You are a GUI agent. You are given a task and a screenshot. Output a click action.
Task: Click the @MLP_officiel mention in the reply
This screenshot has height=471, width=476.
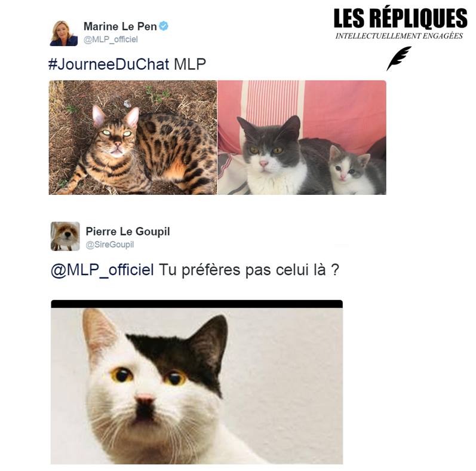click(x=102, y=270)
